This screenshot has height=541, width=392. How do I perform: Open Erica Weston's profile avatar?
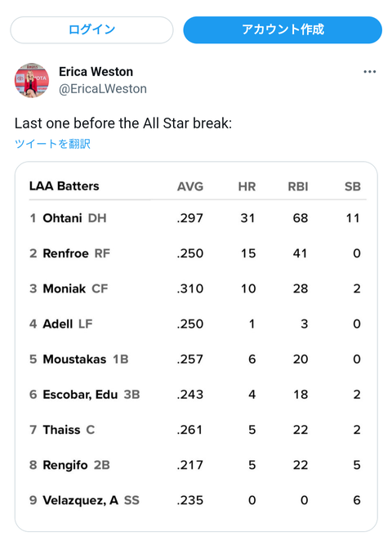pos(32,80)
